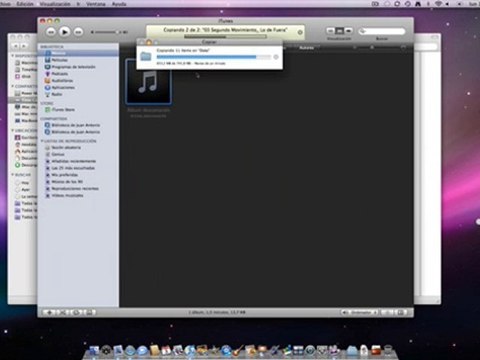The image size is (480, 360).
Task: Skip to previous track in iTunes
Action: coord(51,32)
